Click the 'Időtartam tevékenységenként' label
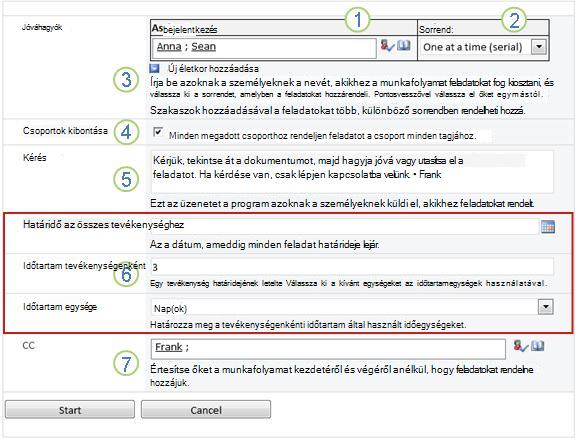 (84, 266)
